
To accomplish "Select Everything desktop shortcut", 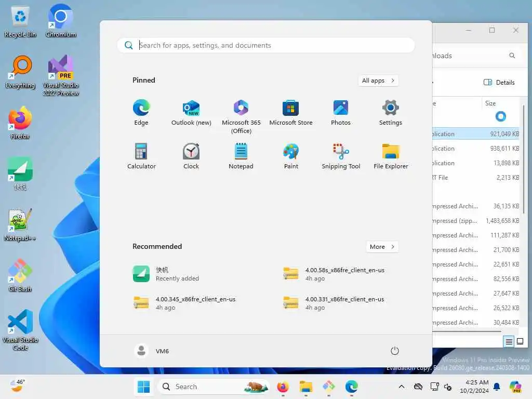I will pyautogui.click(x=20, y=72).
